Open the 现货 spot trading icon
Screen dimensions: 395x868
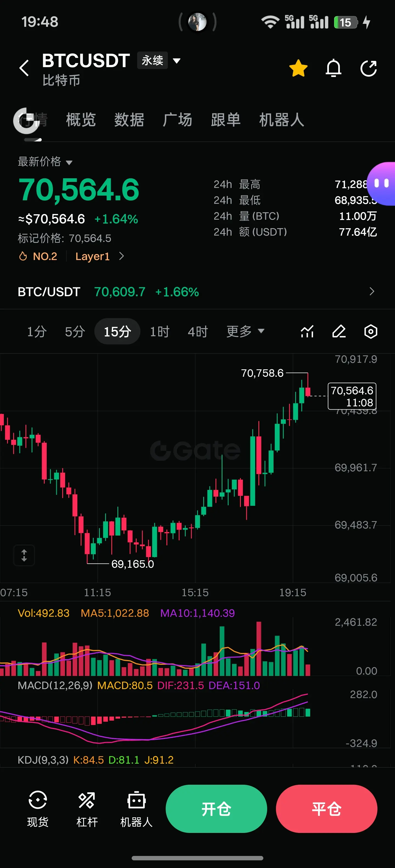coord(38,809)
